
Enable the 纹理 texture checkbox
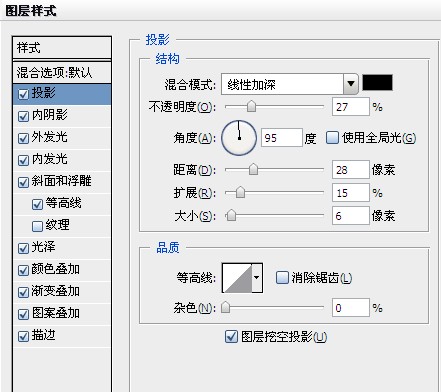point(37,227)
